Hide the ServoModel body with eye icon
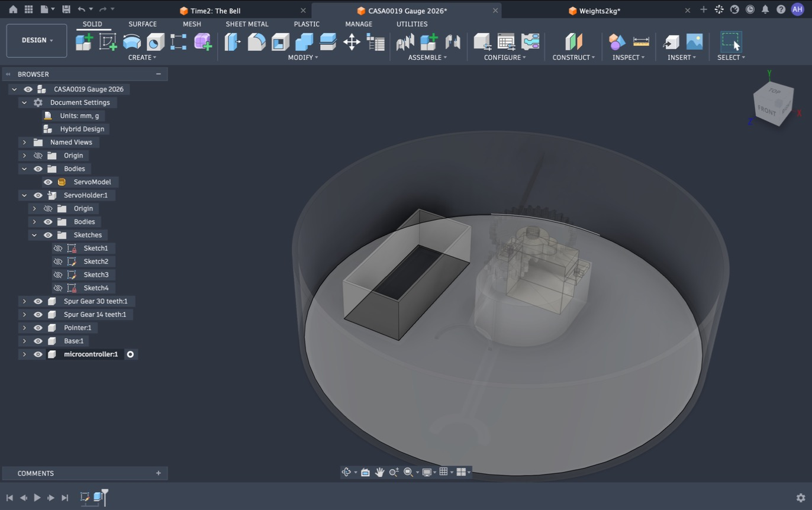 (48, 182)
